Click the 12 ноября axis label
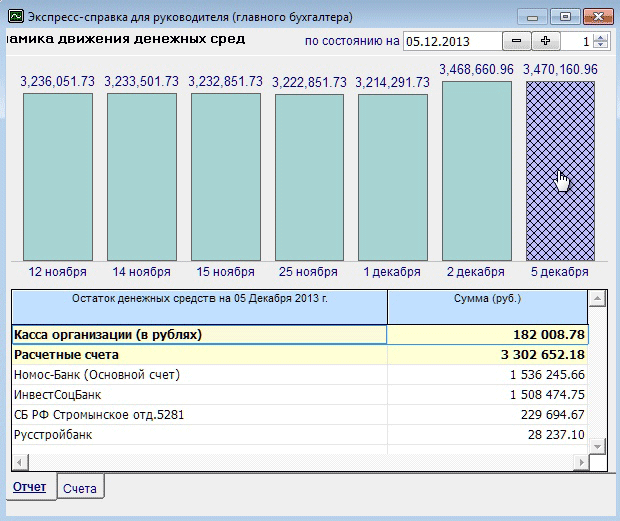Image resolution: width=620 pixels, height=521 pixels. tap(58, 272)
